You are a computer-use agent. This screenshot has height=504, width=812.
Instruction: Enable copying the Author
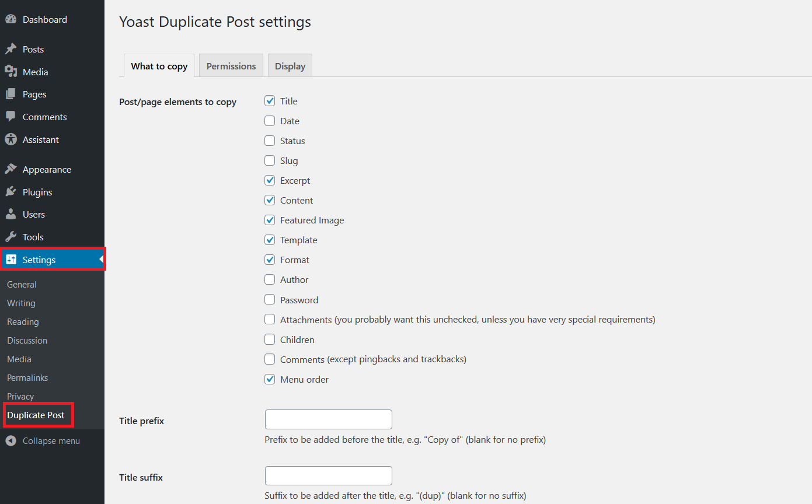(x=270, y=279)
